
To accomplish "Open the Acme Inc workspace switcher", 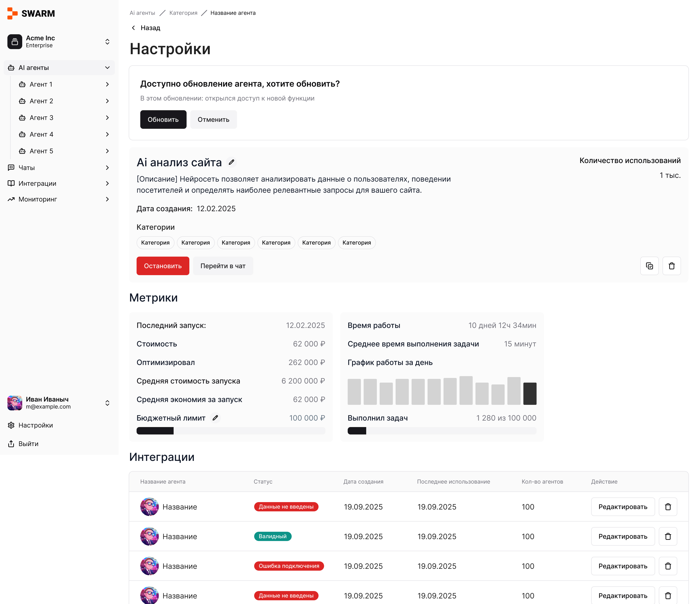I will 59,42.
